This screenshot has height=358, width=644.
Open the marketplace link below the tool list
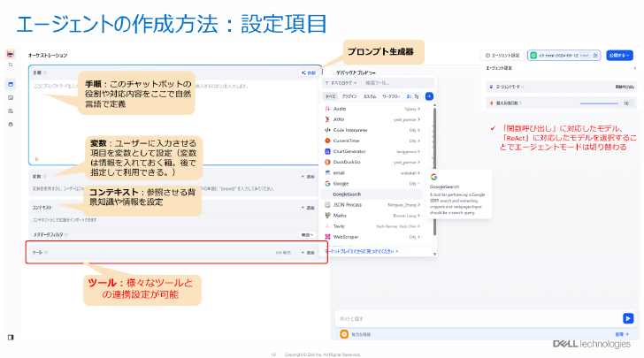click(x=362, y=251)
